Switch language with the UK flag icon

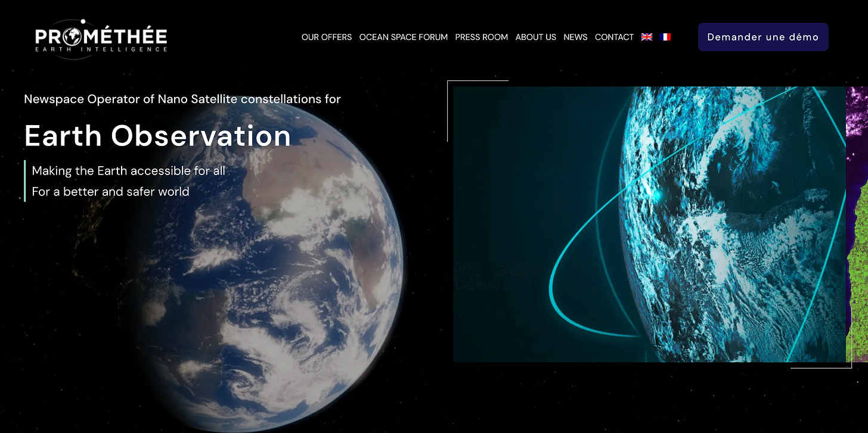(647, 37)
